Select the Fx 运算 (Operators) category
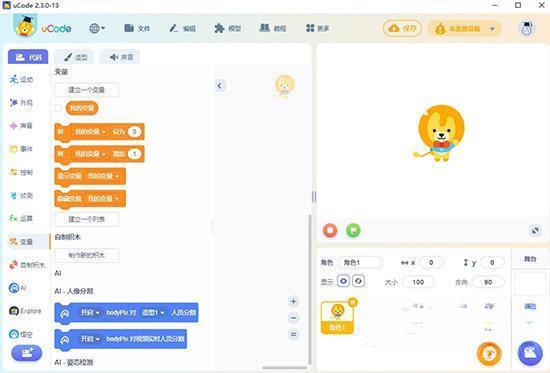This screenshot has height=373, width=550. [22, 219]
